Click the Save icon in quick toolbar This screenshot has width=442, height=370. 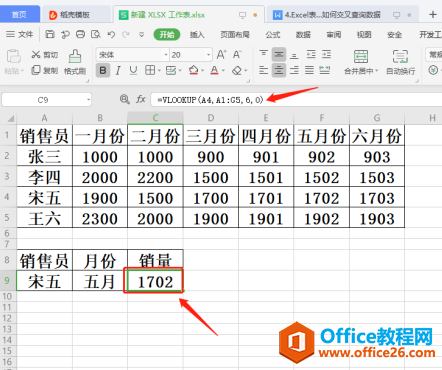click(50, 34)
